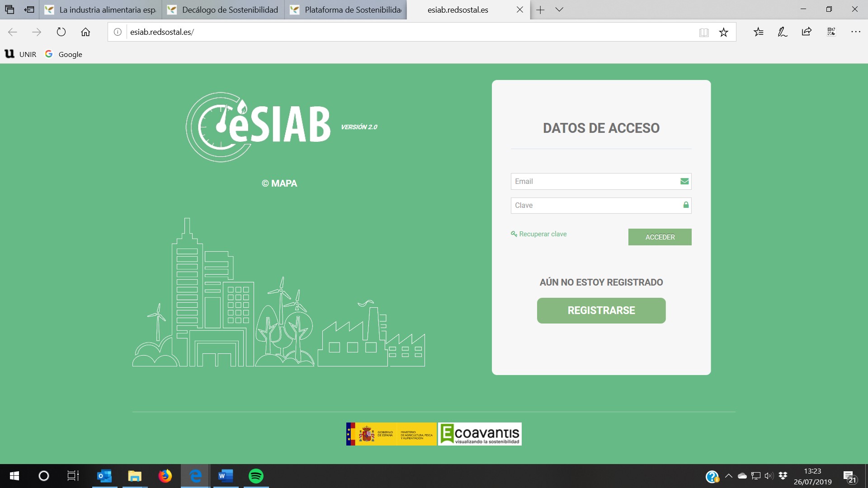This screenshot has height=488, width=868.
Task: Open Firefox from the taskbar
Action: 165,476
